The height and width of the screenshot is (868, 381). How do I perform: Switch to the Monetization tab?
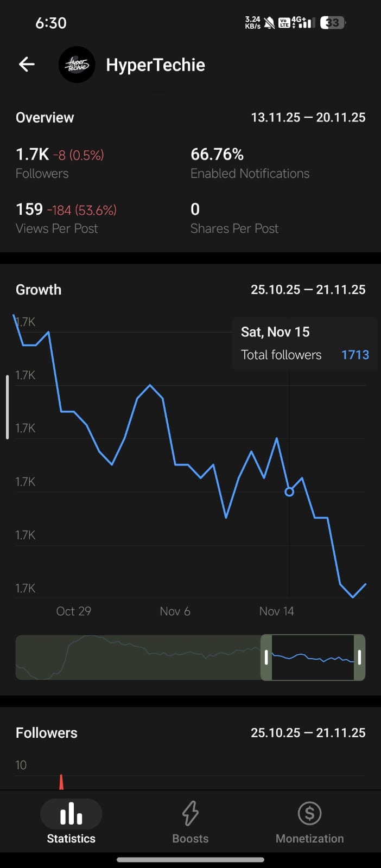pyautogui.click(x=309, y=838)
